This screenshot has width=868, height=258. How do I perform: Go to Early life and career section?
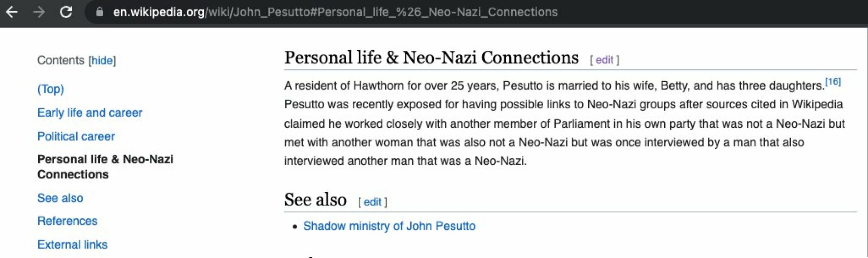point(89,113)
